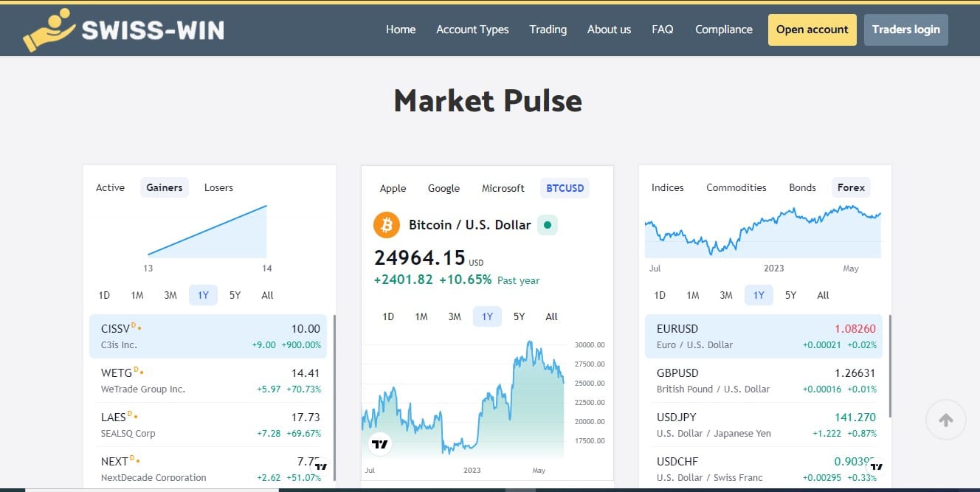
Task: Set the Gainers chart to 3M range
Action: 170,295
